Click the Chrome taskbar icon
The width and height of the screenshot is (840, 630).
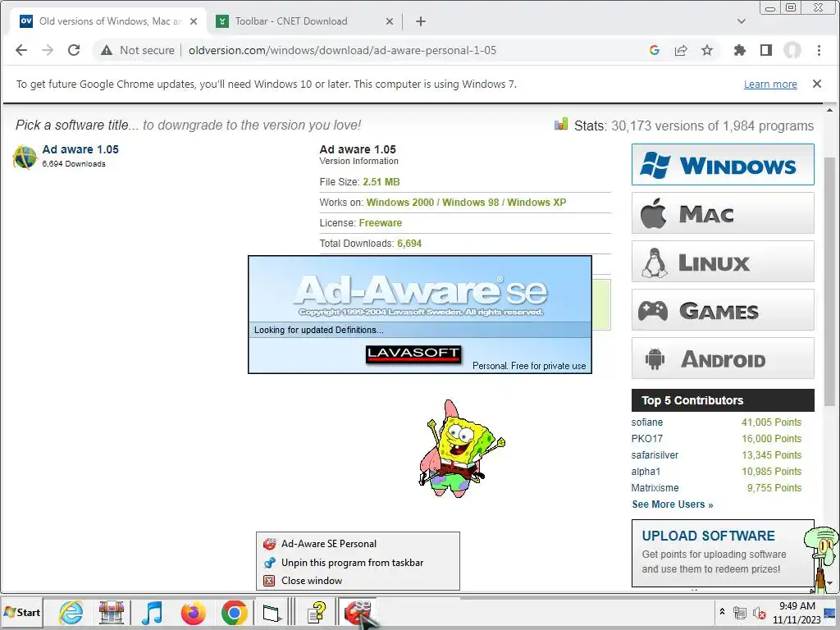(x=234, y=612)
